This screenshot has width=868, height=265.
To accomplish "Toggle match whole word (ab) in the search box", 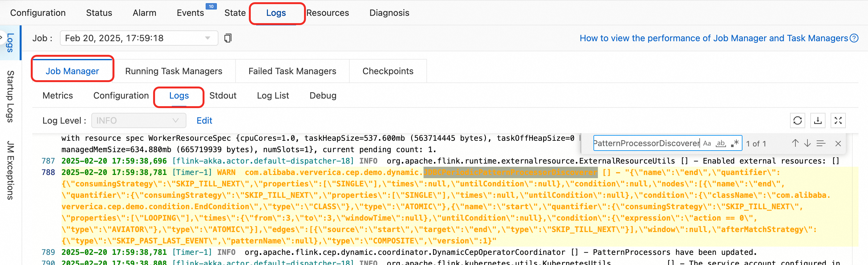I will [x=721, y=144].
